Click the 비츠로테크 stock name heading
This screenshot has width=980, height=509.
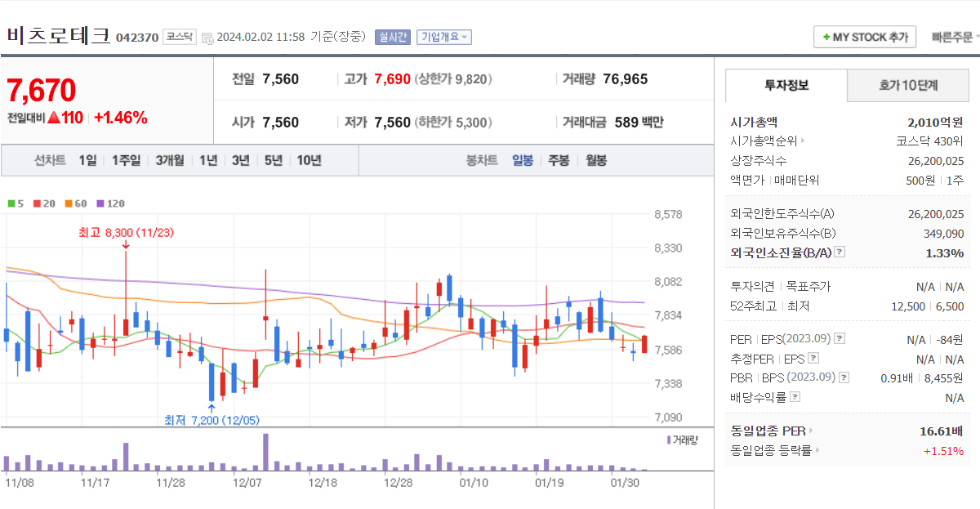pyautogui.click(x=58, y=35)
